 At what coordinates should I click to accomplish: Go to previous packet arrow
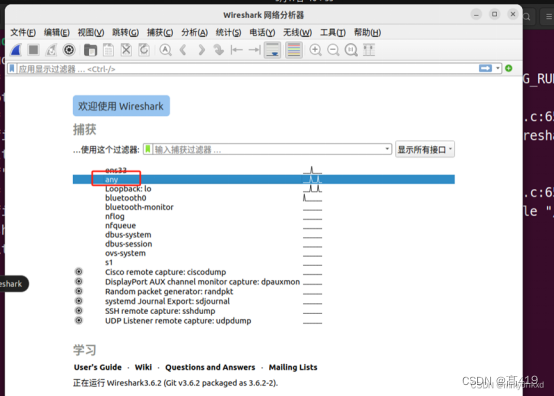[x=183, y=50]
